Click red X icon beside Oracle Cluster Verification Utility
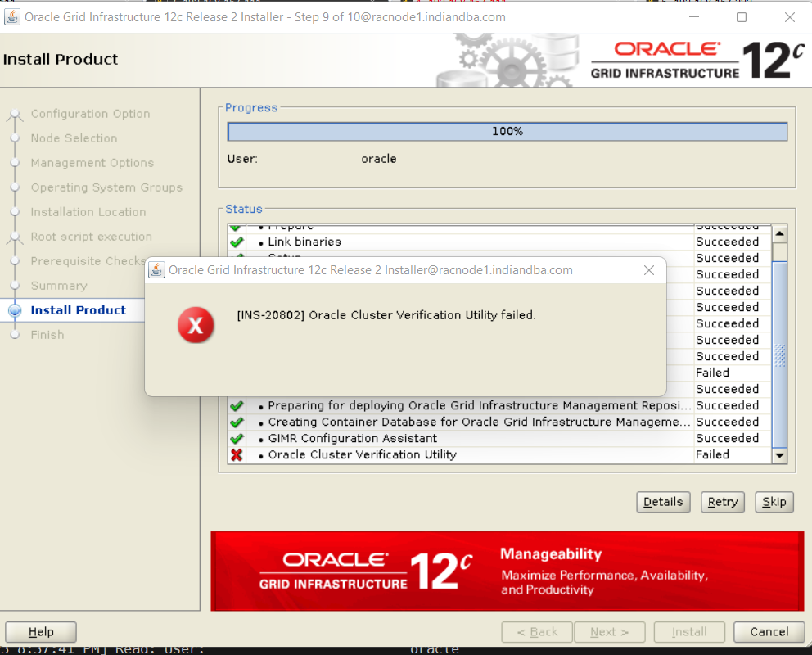The height and width of the screenshot is (655, 812). pyautogui.click(x=237, y=454)
